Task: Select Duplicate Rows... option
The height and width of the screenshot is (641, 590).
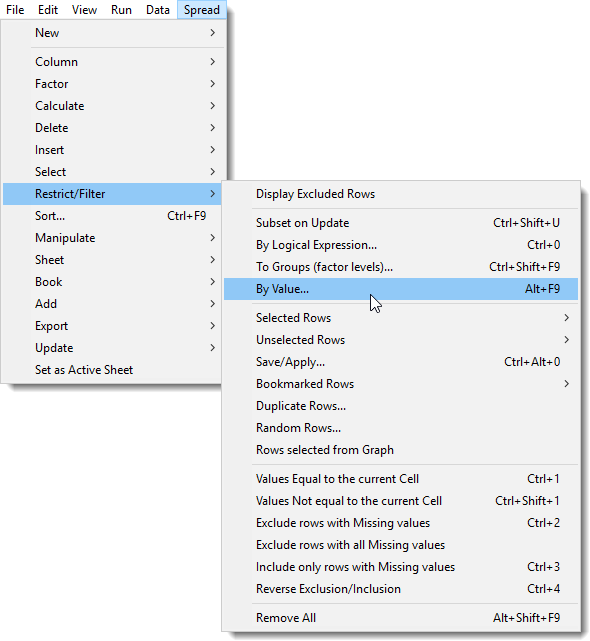Action: tap(401, 406)
